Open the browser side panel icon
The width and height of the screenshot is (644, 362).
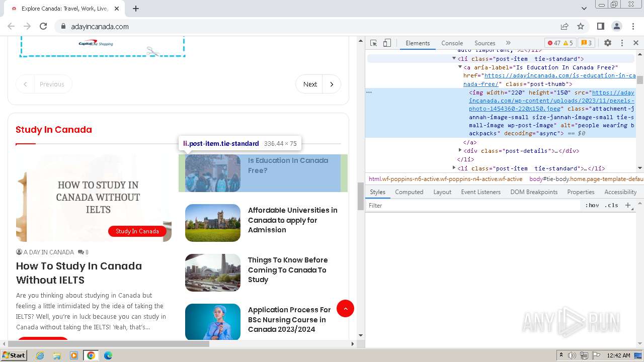(x=600, y=26)
